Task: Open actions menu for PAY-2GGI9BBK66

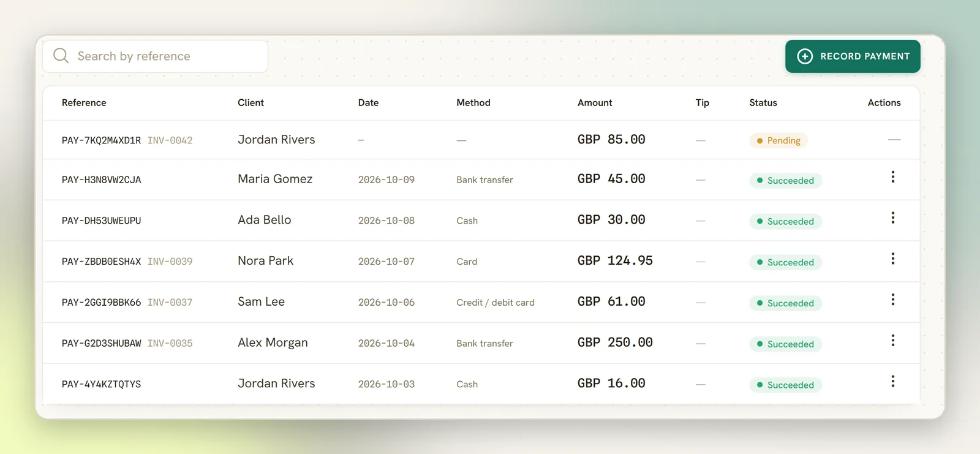Action: click(893, 300)
